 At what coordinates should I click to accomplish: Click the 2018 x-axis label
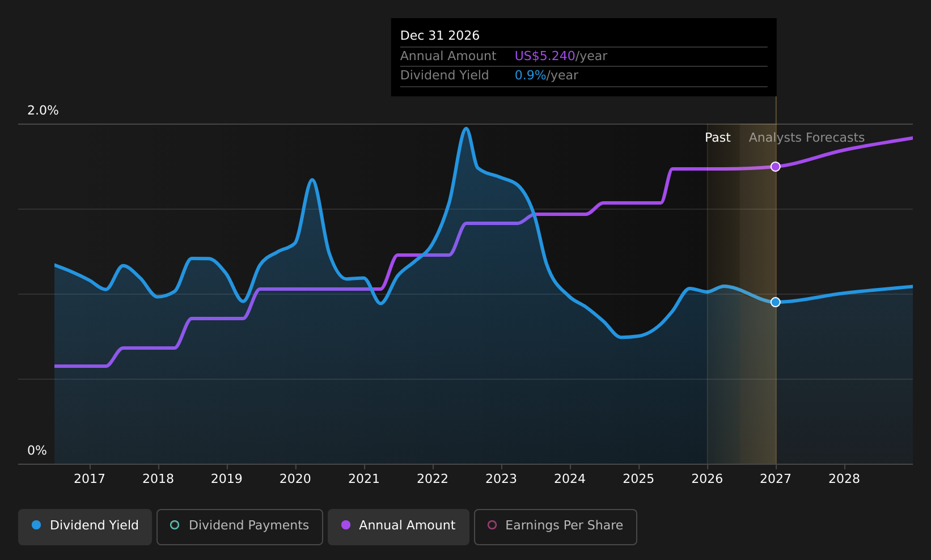pyautogui.click(x=158, y=479)
